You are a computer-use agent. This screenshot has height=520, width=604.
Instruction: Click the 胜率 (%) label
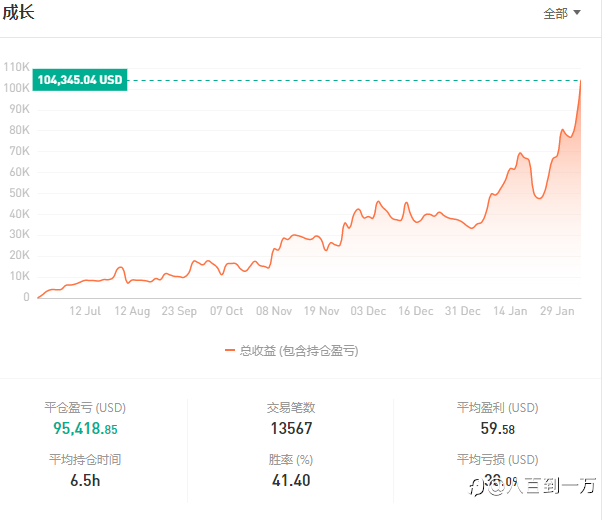click(291, 460)
